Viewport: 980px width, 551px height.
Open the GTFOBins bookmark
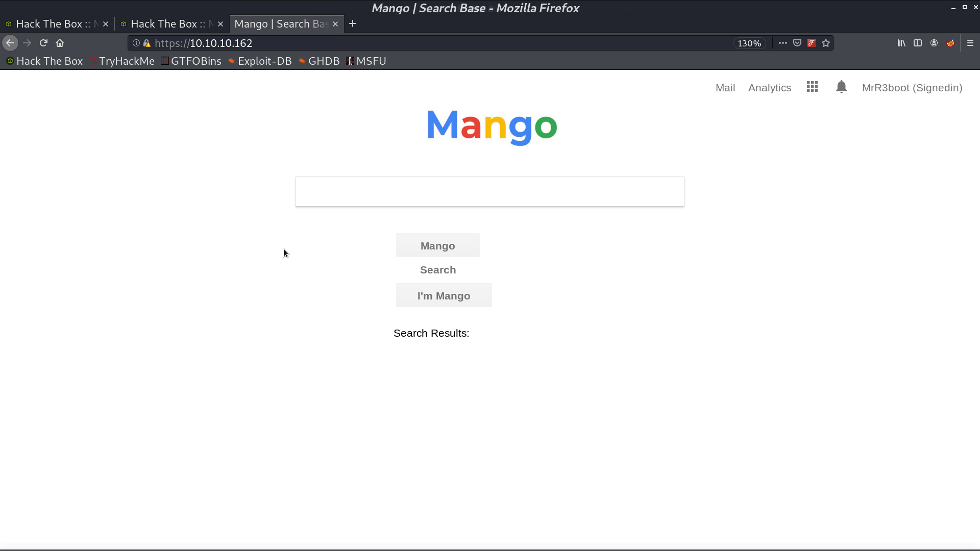tap(191, 61)
